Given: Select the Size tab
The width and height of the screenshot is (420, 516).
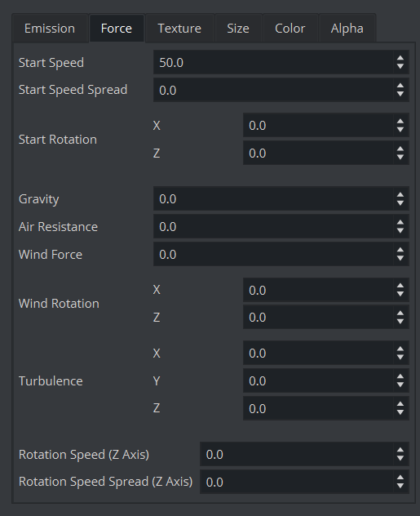Looking at the screenshot, I should click(x=238, y=29).
